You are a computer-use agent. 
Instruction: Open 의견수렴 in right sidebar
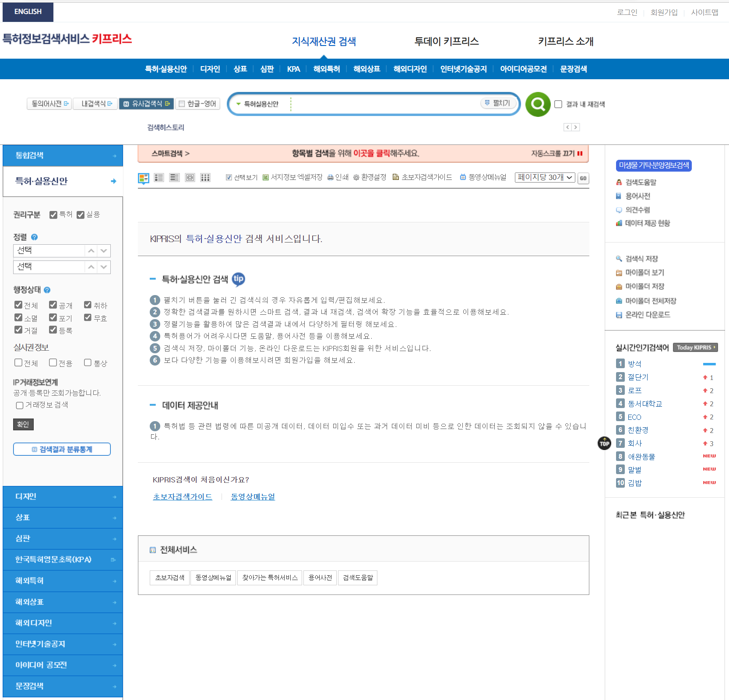click(x=637, y=210)
